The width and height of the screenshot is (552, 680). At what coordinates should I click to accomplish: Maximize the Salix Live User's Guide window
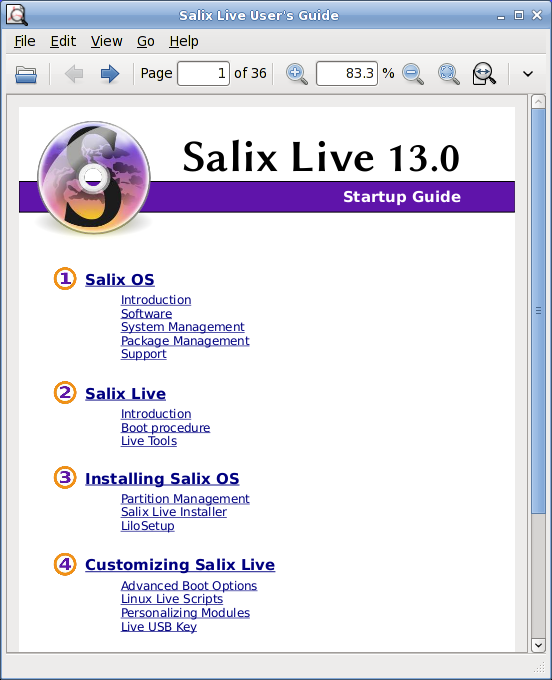pyautogui.click(x=519, y=15)
